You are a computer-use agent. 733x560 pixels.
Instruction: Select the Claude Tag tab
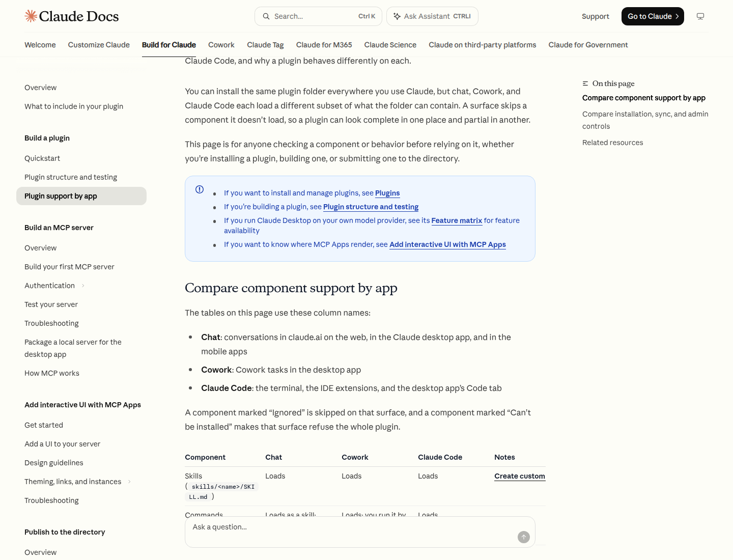click(x=265, y=45)
